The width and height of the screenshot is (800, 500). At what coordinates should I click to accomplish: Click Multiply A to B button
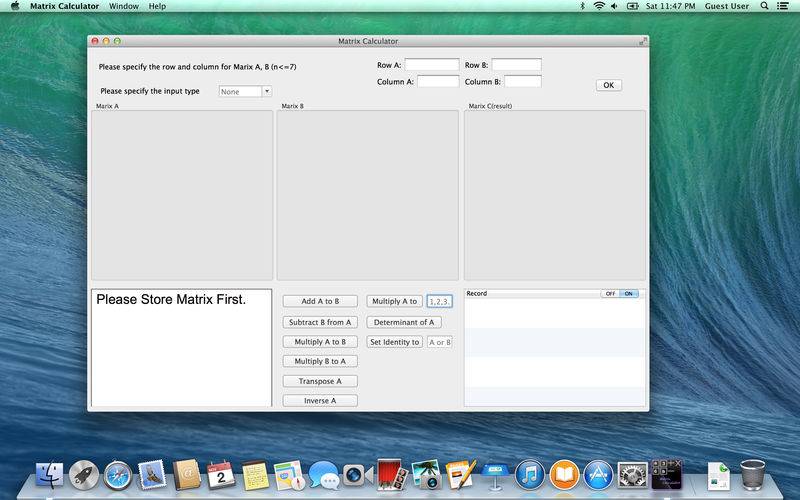(320, 341)
